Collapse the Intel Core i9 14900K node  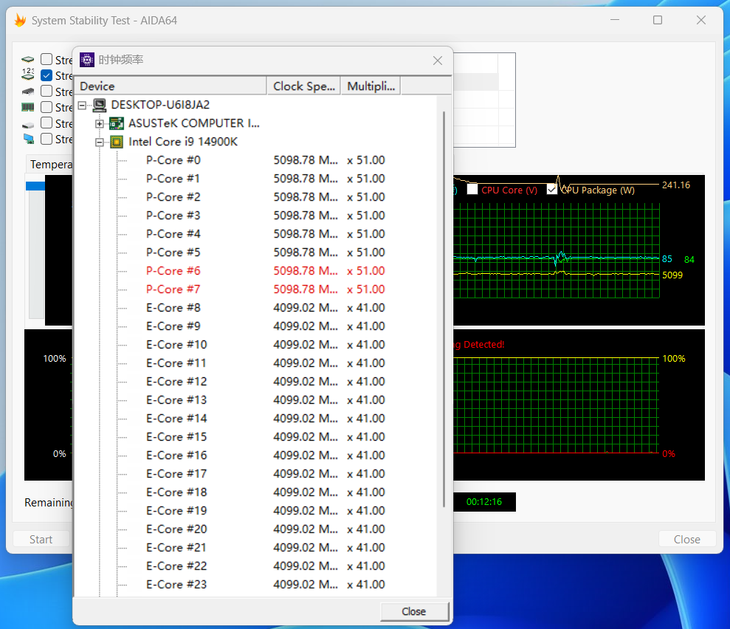(99, 142)
